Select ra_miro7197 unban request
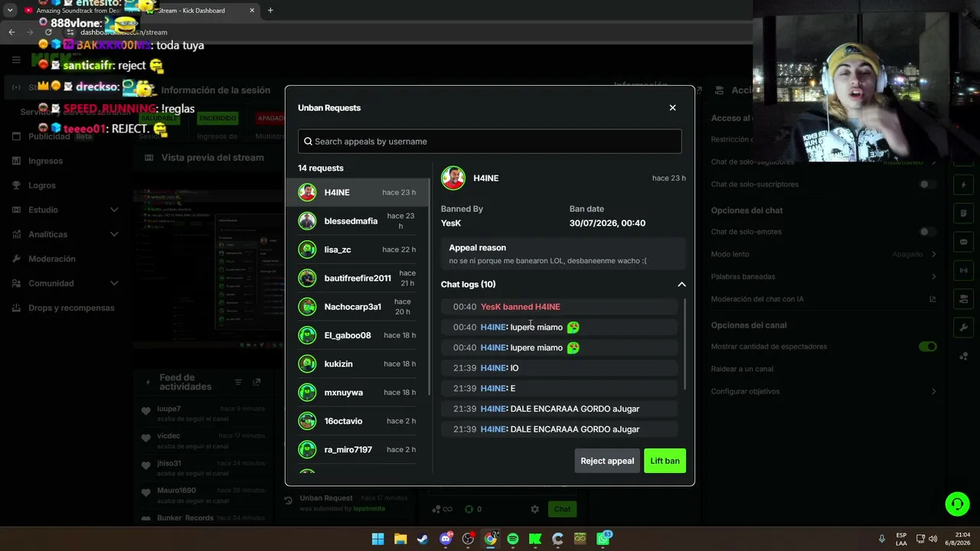 coord(358,449)
